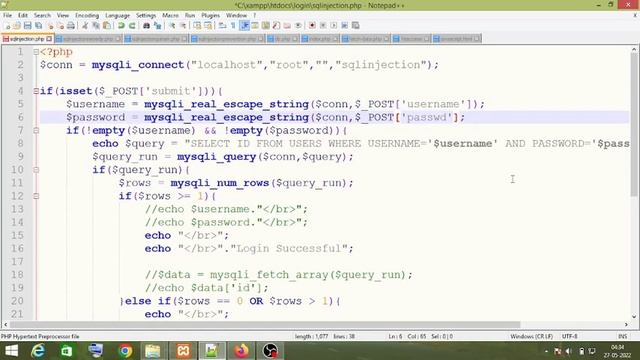This screenshot has width=640, height=360.
Task: Collapse the !empty block on line 7
Action: coord(36,131)
